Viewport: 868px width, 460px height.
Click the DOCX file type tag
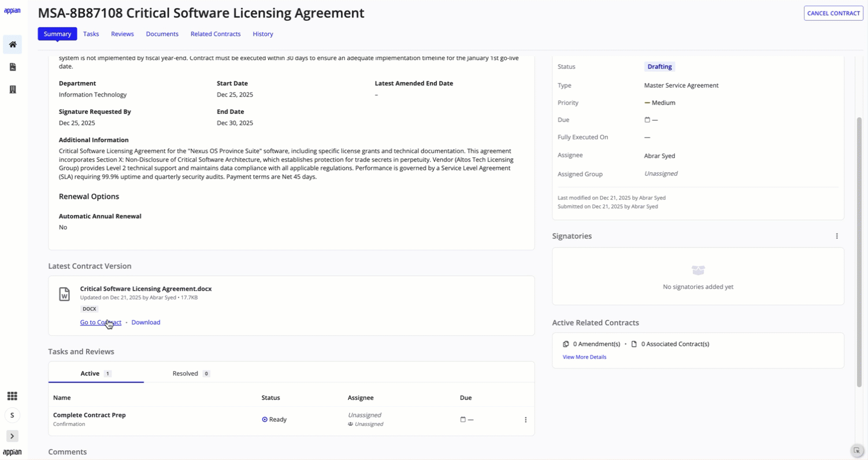[x=90, y=309]
